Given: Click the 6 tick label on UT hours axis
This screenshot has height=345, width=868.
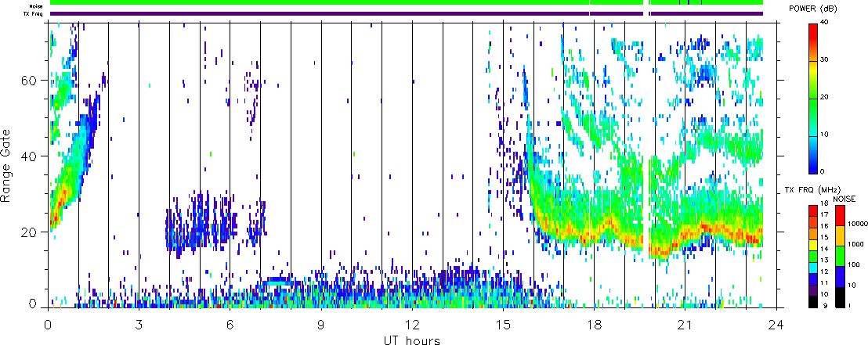Looking at the screenshot, I should [x=230, y=324].
